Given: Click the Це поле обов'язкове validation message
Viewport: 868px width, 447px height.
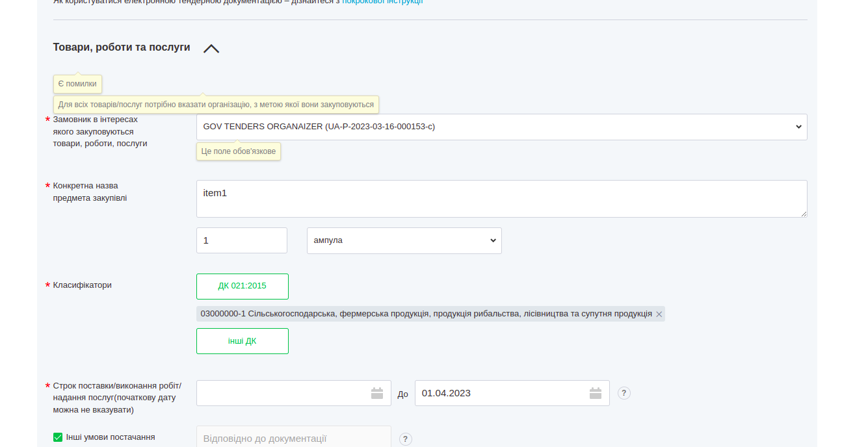Looking at the screenshot, I should click(239, 151).
